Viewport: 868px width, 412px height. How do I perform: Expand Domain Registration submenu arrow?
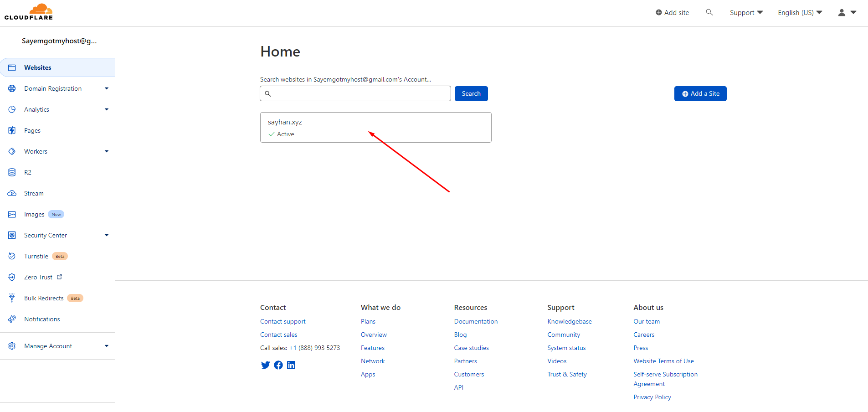(x=107, y=88)
